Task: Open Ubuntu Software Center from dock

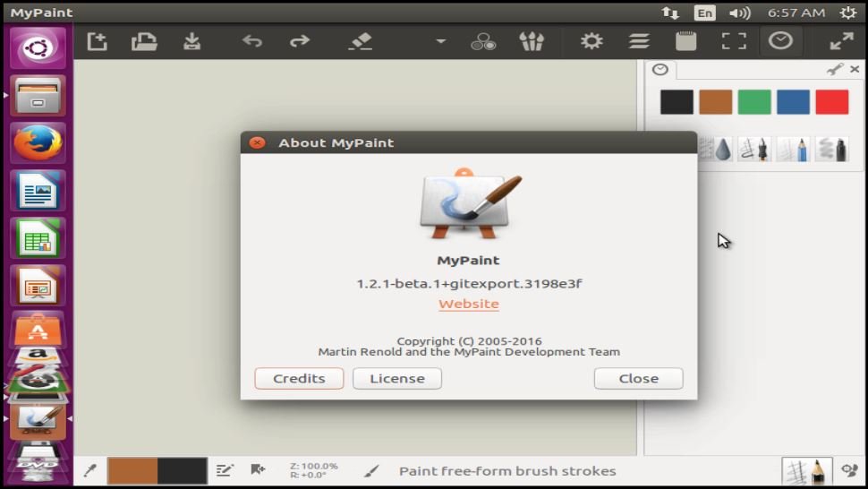Action: [38, 330]
